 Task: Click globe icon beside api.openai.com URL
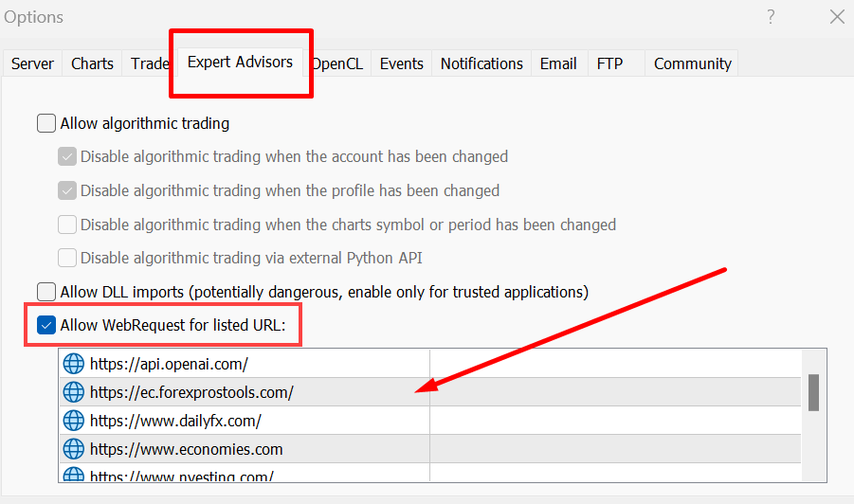pos(73,363)
